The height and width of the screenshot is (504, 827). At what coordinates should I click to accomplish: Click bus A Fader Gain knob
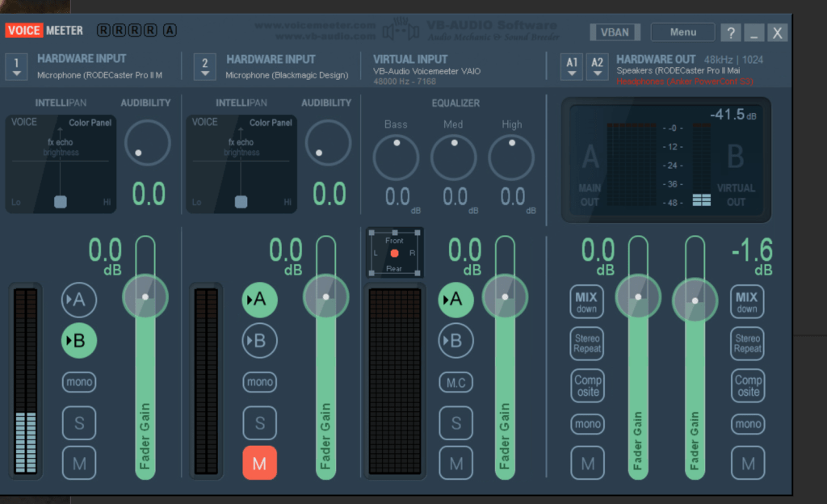click(638, 296)
